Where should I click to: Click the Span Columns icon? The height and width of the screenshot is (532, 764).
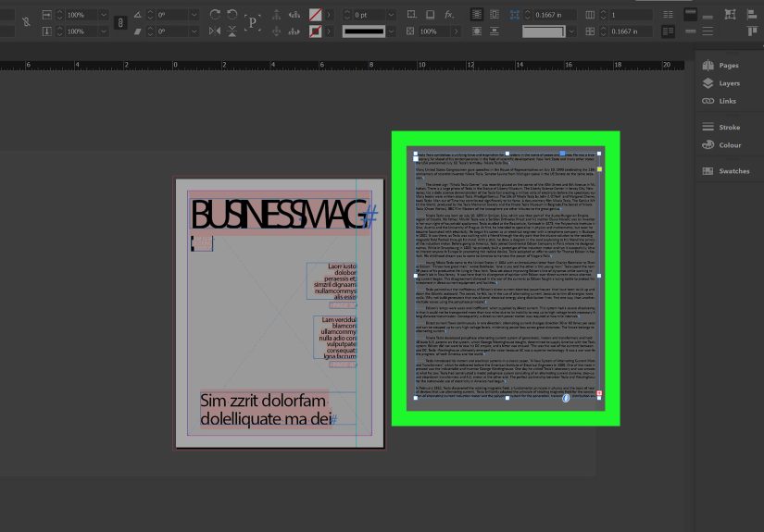(x=668, y=31)
